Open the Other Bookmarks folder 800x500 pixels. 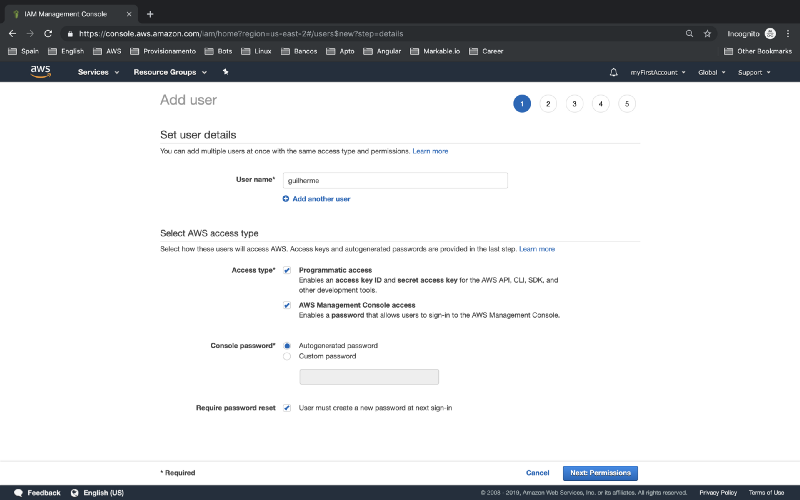click(x=758, y=51)
